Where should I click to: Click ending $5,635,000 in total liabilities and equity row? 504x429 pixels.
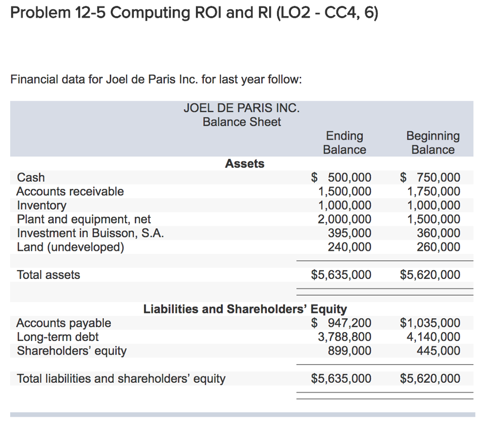pos(341,378)
